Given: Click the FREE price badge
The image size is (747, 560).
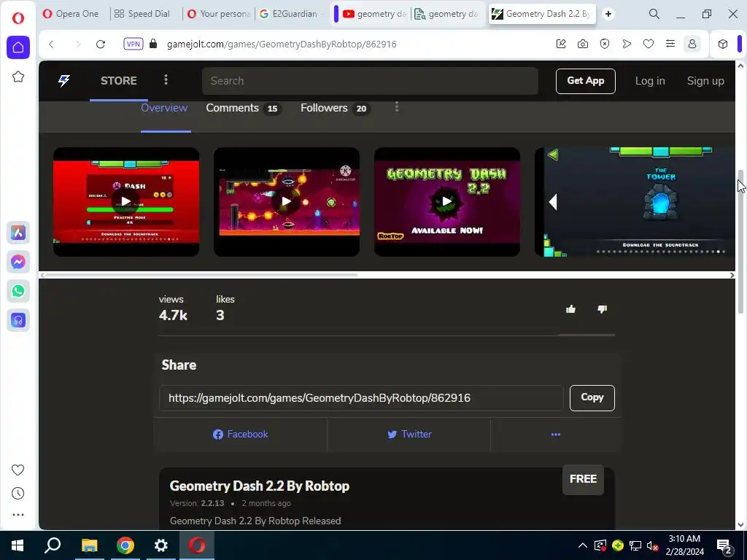Looking at the screenshot, I should 583,479.
